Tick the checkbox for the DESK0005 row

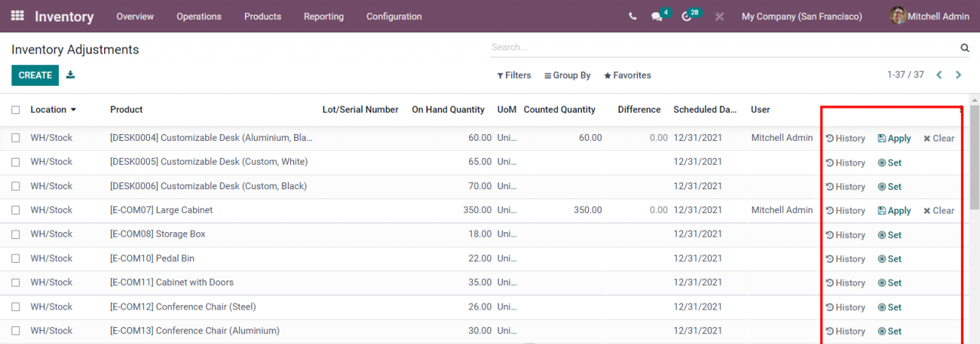point(16,162)
